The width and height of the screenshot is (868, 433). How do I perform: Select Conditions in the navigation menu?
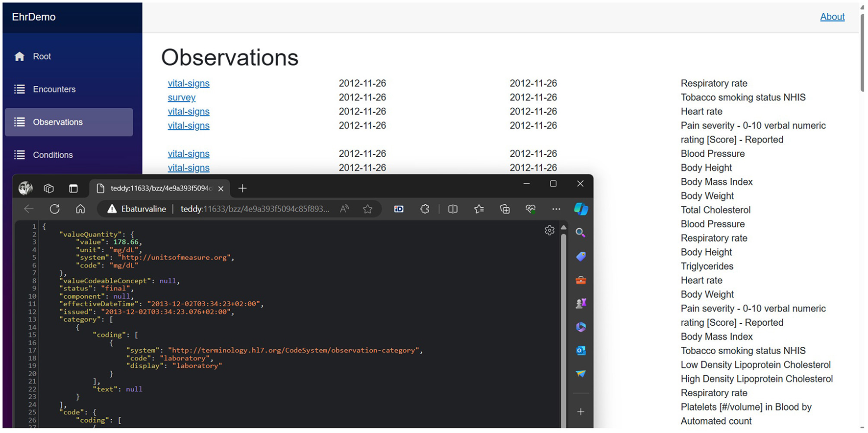pyautogui.click(x=52, y=155)
